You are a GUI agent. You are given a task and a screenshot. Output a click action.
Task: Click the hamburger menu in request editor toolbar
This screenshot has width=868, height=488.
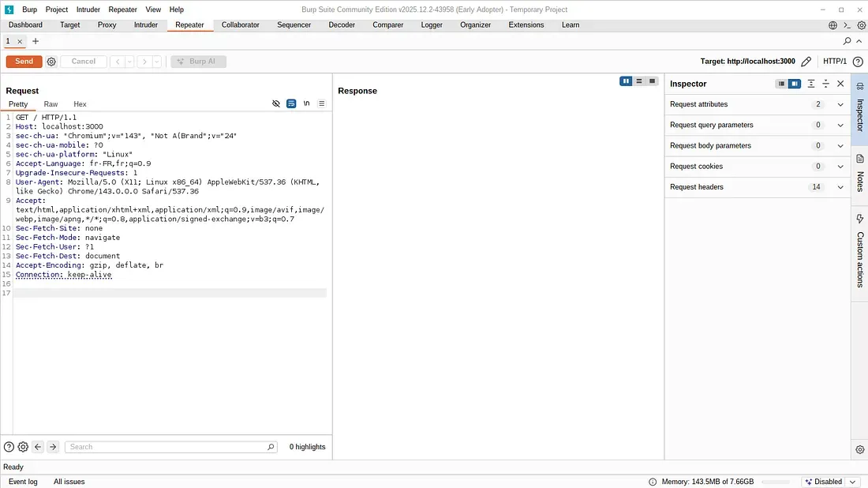pyautogui.click(x=321, y=103)
